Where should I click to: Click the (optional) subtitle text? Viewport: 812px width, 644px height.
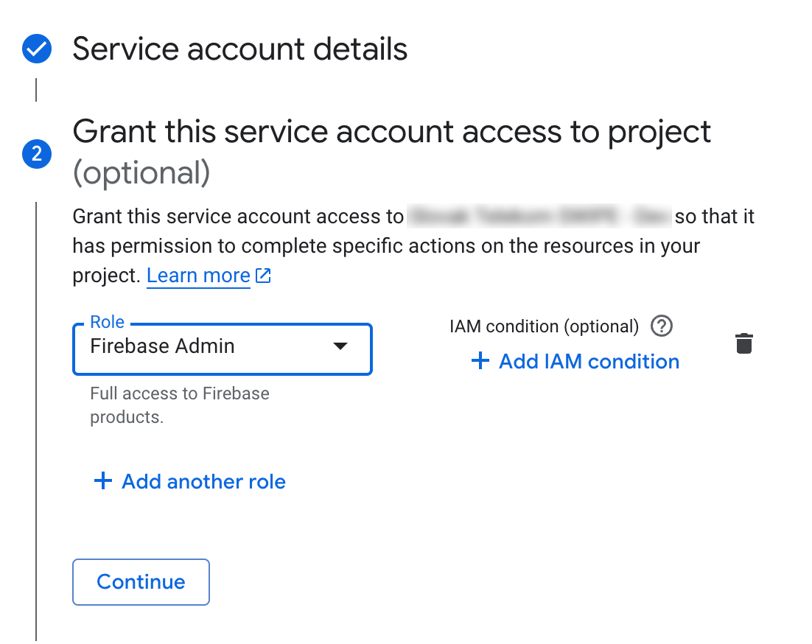[x=141, y=173]
